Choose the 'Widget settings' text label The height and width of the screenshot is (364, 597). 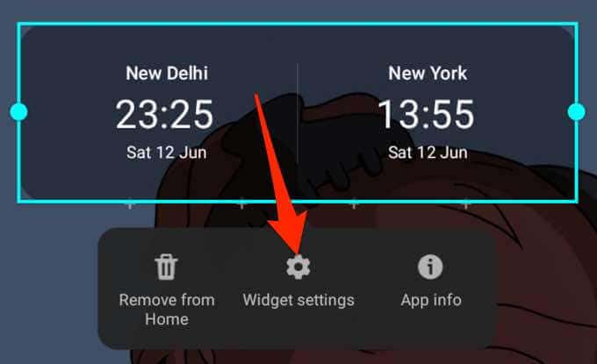[x=298, y=300]
